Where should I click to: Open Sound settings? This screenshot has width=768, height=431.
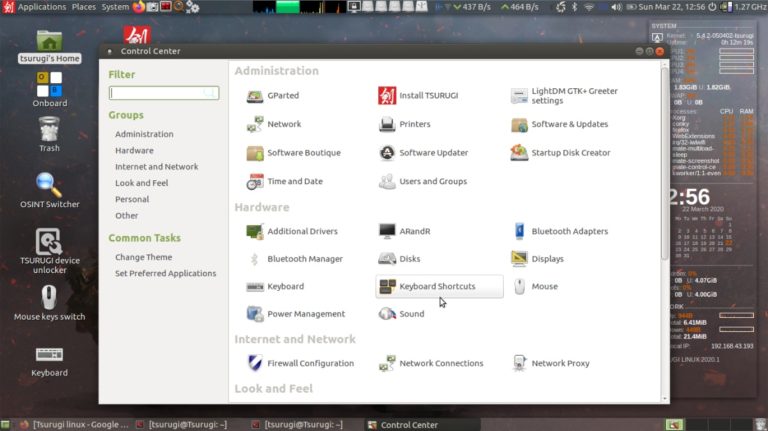[401, 314]
